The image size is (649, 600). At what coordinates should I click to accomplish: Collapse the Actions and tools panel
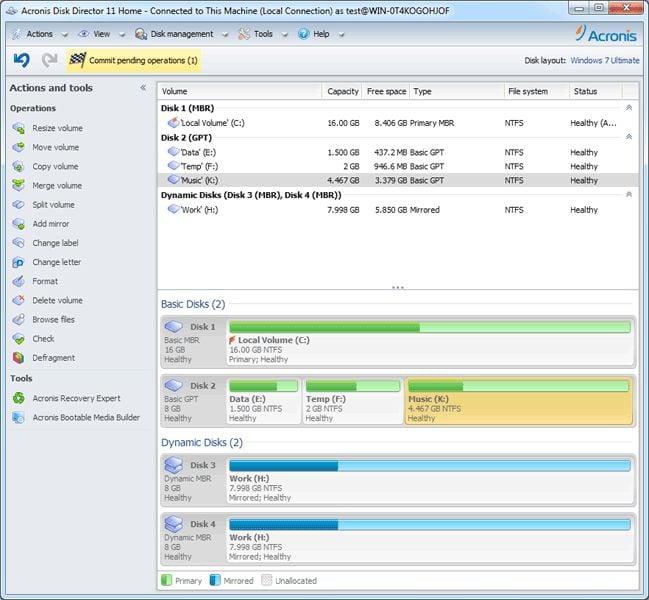pyautogui.click(x=143, y=88)
